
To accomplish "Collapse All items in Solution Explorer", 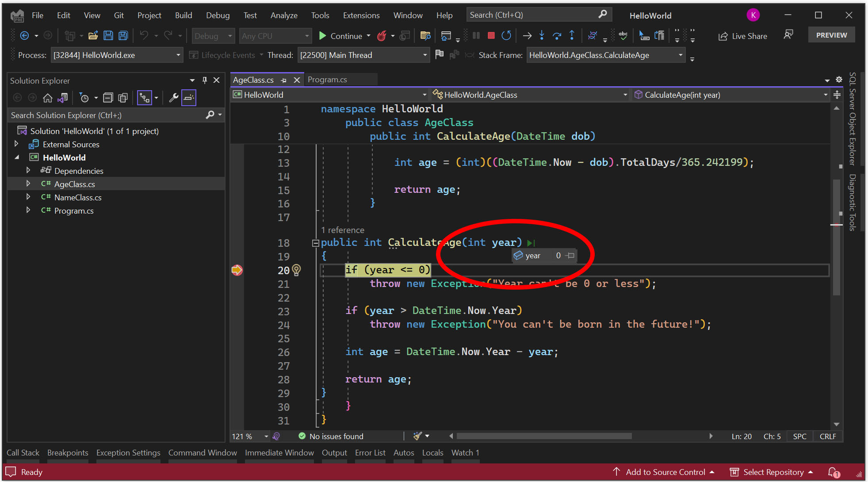I will 108,97.
